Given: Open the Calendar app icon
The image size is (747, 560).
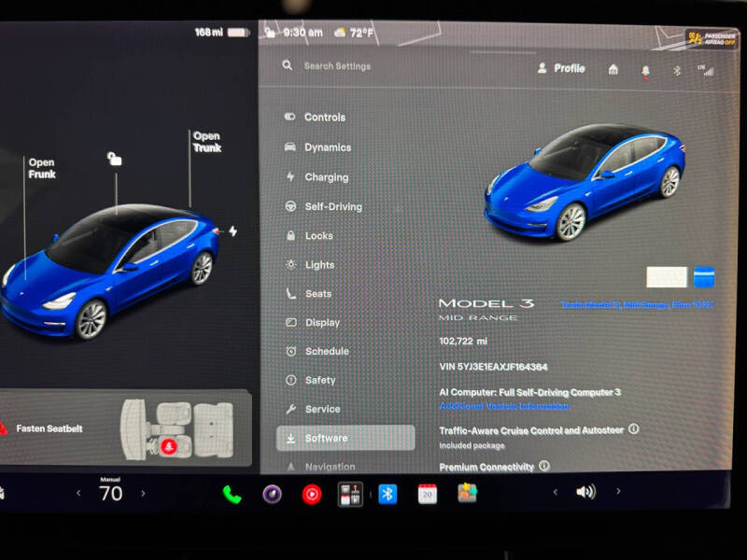Looking at the screenshot, I should coord(428,495).
